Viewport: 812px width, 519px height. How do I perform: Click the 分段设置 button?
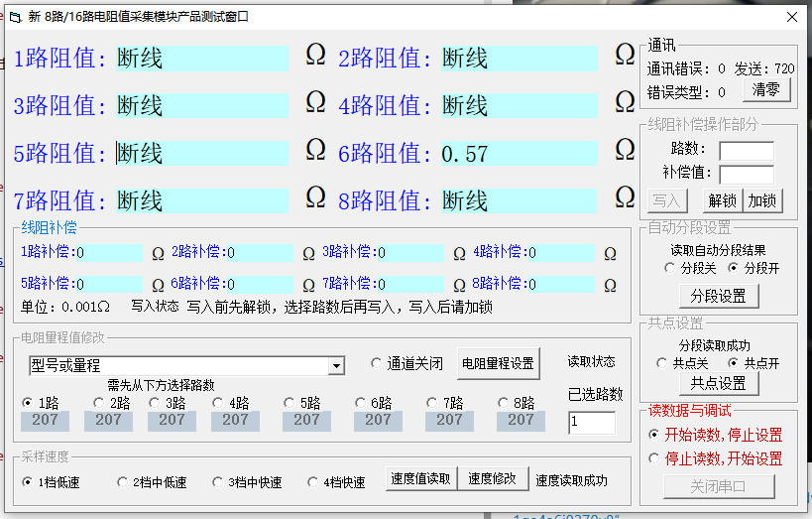click(x=718, y=296)
